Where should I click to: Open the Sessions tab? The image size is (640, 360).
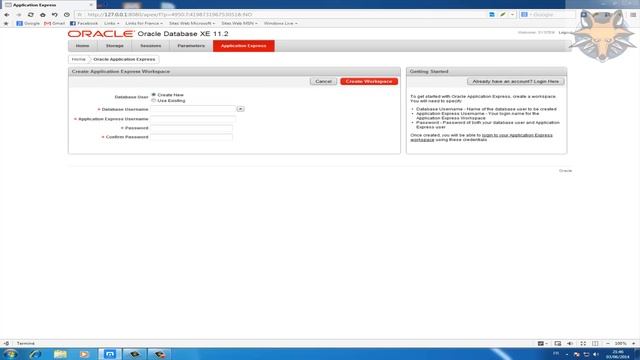point(151,46)
